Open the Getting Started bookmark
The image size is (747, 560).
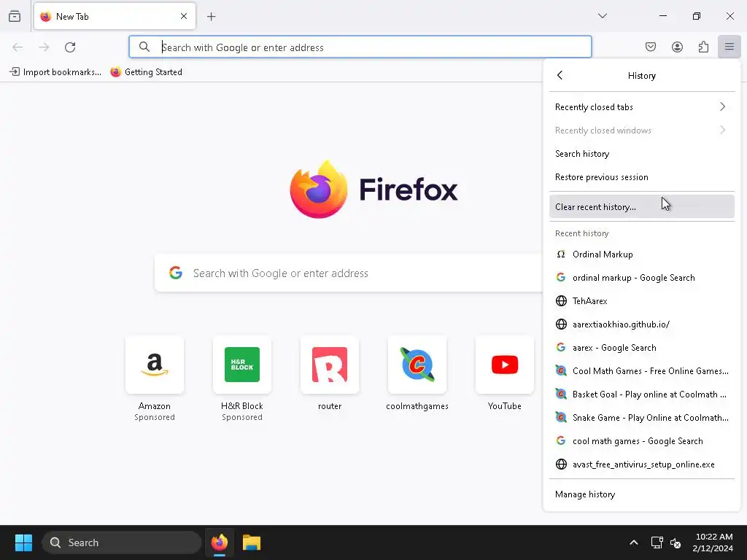[146, 72]
